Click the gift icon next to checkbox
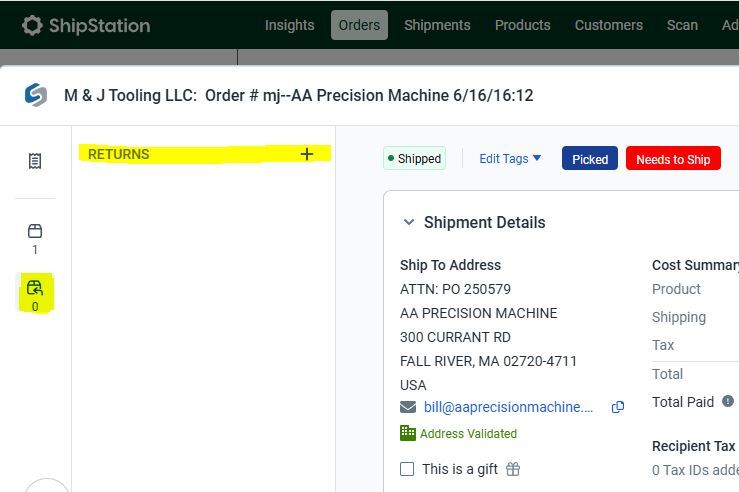Image resolution: width=739 pixels, height=492 pixels. tap(513, 469)
